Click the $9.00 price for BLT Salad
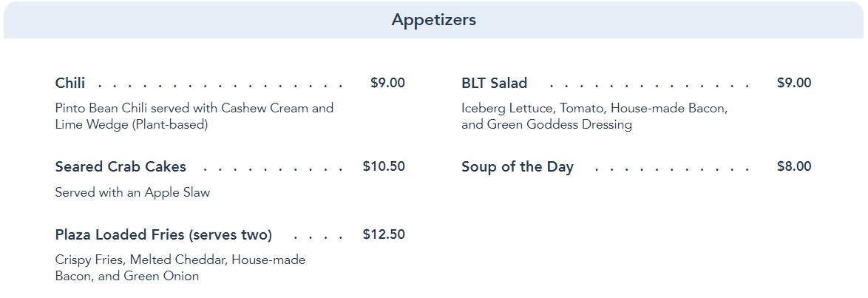The width and height of the screenshot is (868, 298). click(x=794, y=83)
